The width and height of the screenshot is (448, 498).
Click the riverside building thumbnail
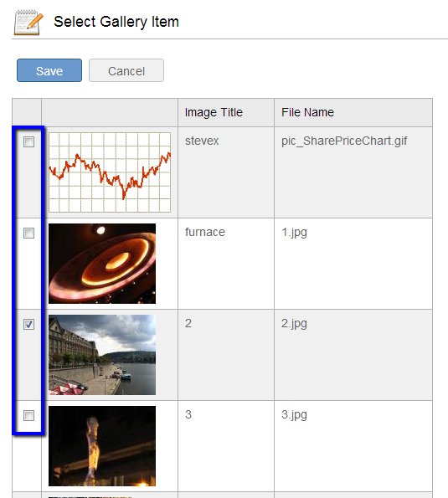click(x=102, y=355)
